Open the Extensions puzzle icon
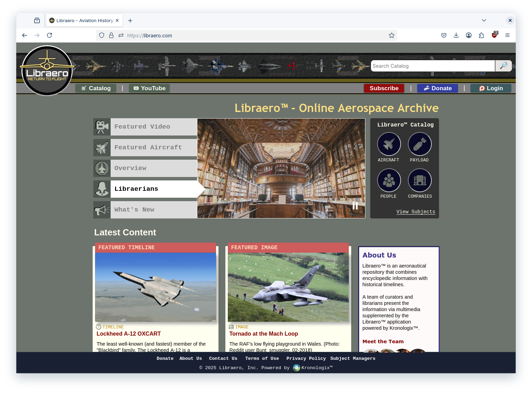Image resolution: width=532 pixels, height=393 pixels. point(481,35)
